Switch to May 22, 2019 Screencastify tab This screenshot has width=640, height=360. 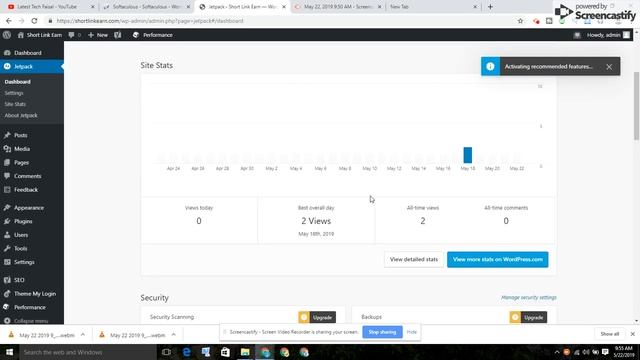point(337,7)
